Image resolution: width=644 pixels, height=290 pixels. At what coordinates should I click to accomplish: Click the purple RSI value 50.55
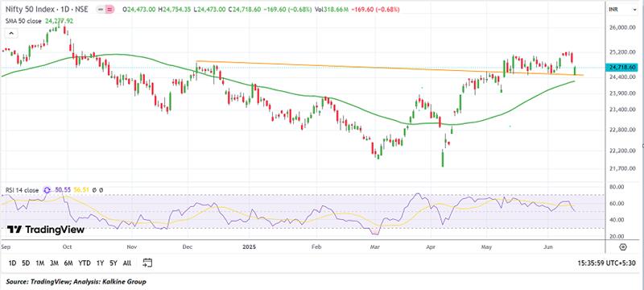[64, 190]
